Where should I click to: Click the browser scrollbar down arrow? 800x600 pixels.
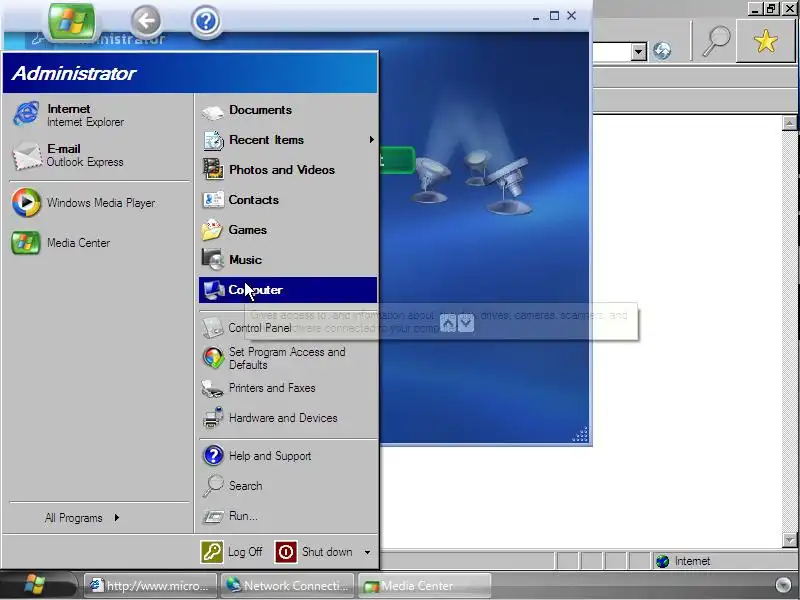[789, 540]
